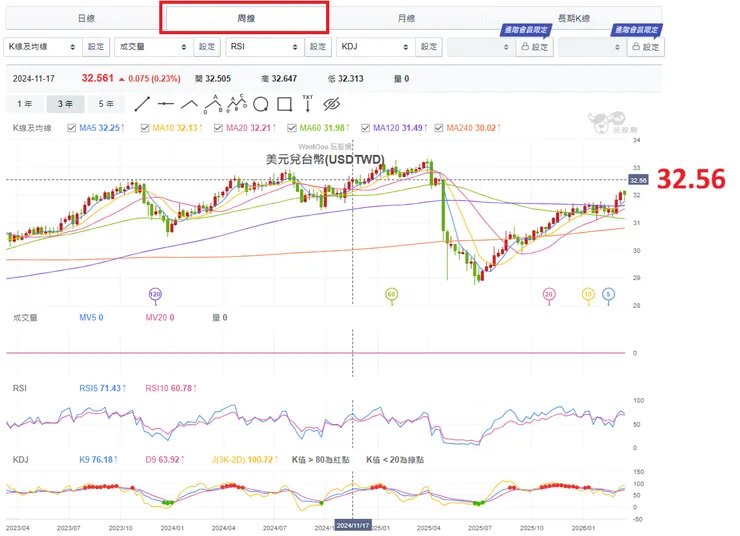Click the MV20 0 volume label

point(160,318)
